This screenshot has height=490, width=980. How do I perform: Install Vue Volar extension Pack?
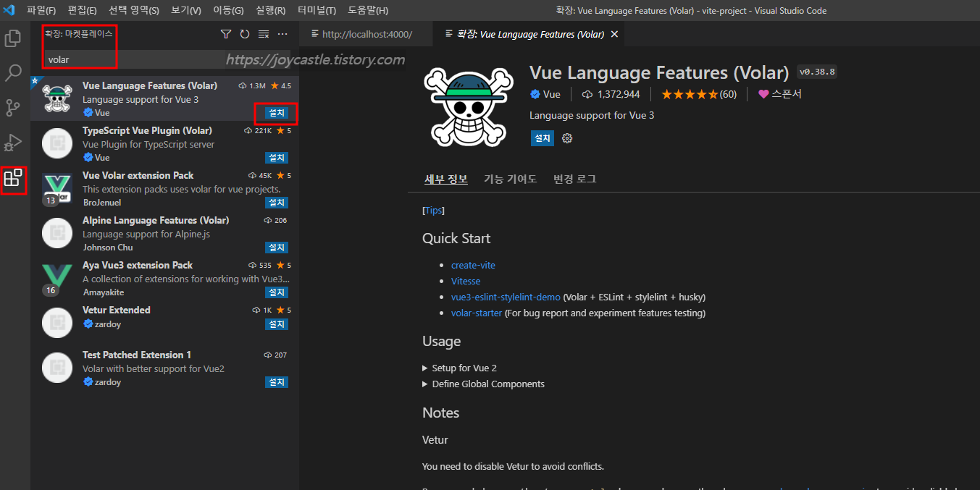(277, 203)
